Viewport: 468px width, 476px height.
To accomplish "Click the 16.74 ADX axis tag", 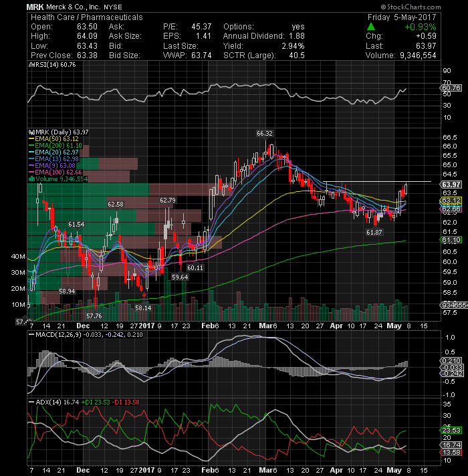I will click(x=451, y=445).
